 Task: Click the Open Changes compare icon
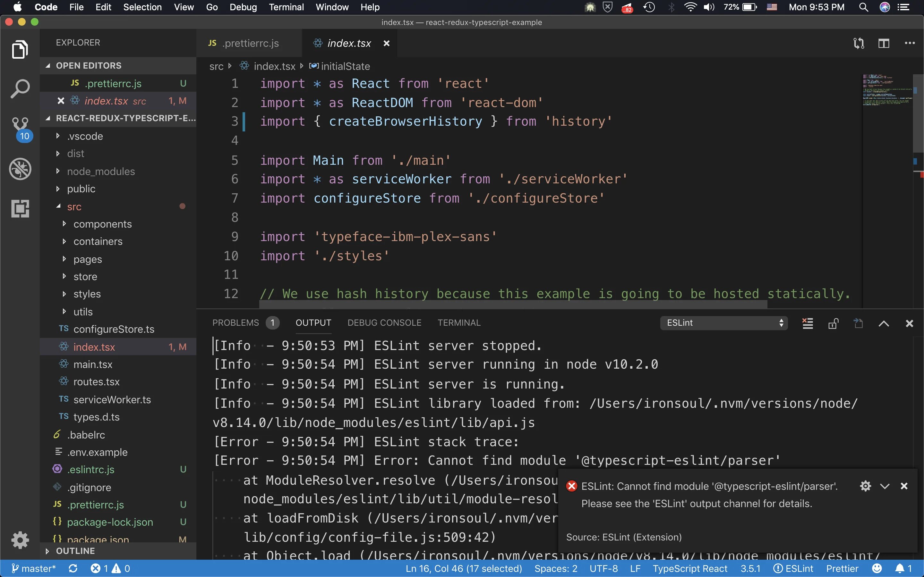pos(858,43)
